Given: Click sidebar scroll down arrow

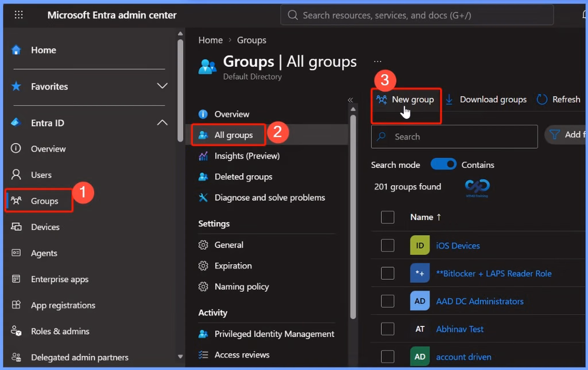Looking at the screenshot, I should pyautogui.click(x=180, y=356).
